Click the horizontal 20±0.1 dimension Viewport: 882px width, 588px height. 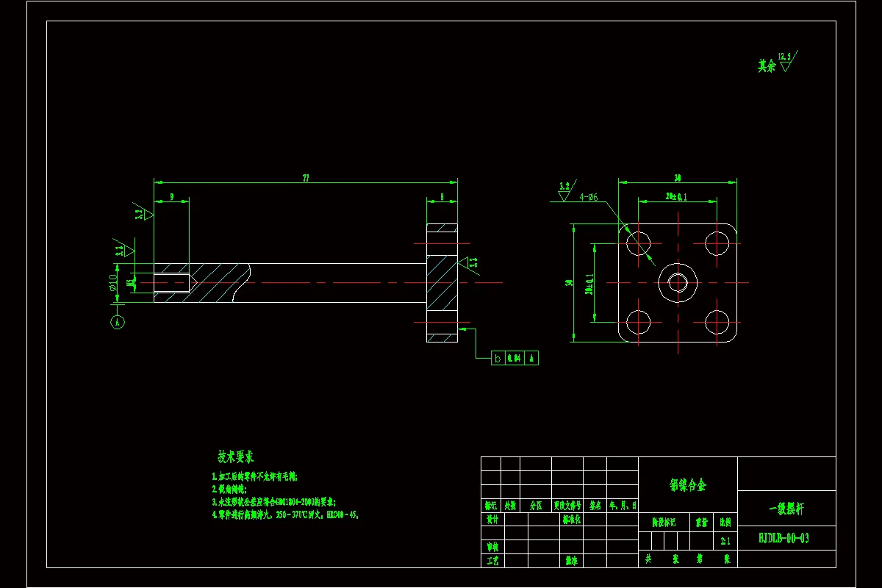pos(677,197)
